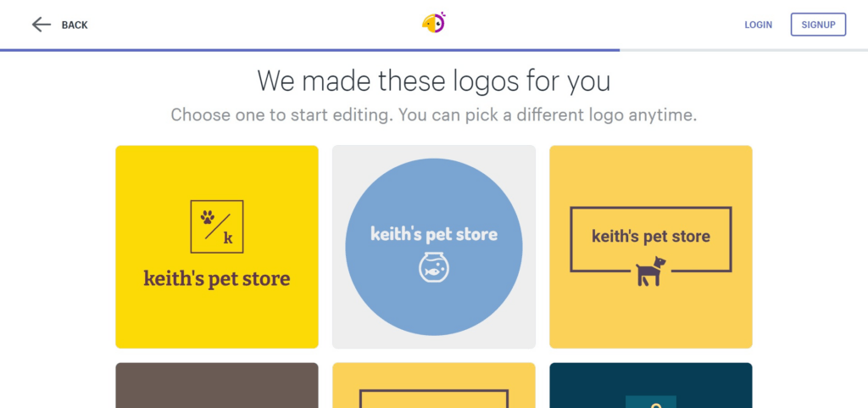The image size is (868, 408).
Task: Click the purple filled part of the progress bar
Action: pos(309,50)
